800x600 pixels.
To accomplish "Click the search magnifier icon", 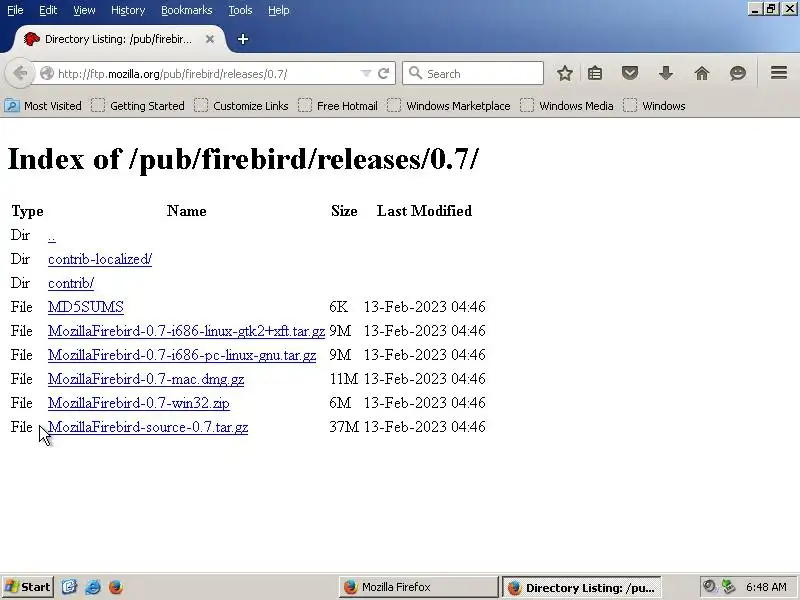I will click(x=415, y=73).
